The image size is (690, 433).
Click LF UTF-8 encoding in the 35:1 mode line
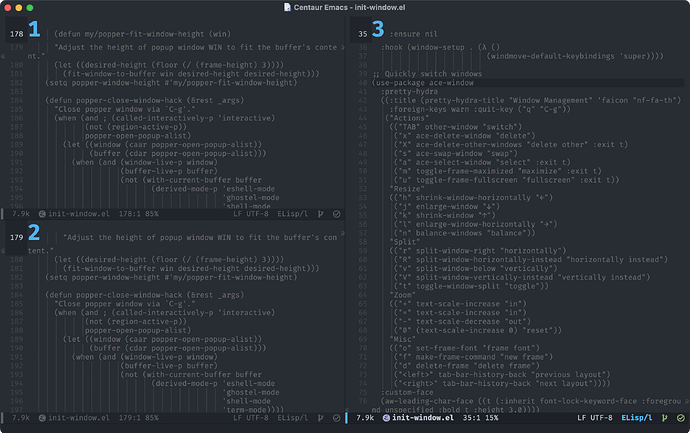[x=595, y=418]
